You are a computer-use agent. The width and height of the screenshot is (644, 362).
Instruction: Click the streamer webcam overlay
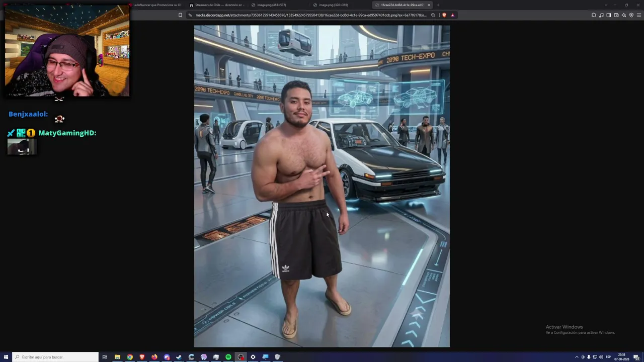[x=67, y=50]
